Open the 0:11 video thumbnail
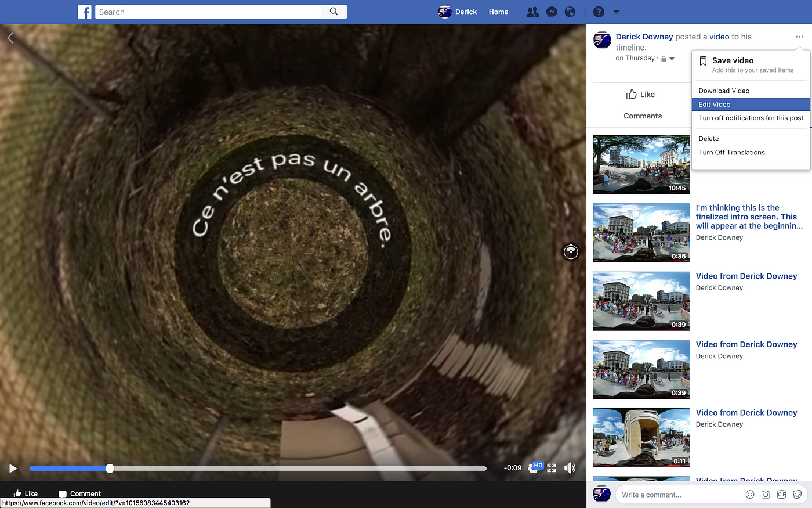This screenshot has height=508, width=812. 641,437
